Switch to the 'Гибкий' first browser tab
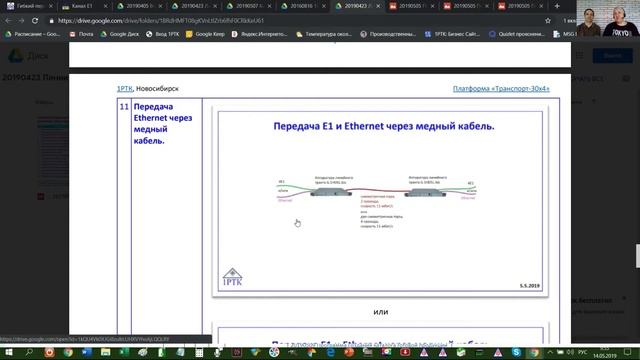This screenshot has width=640, height=360. click(29, 6)
